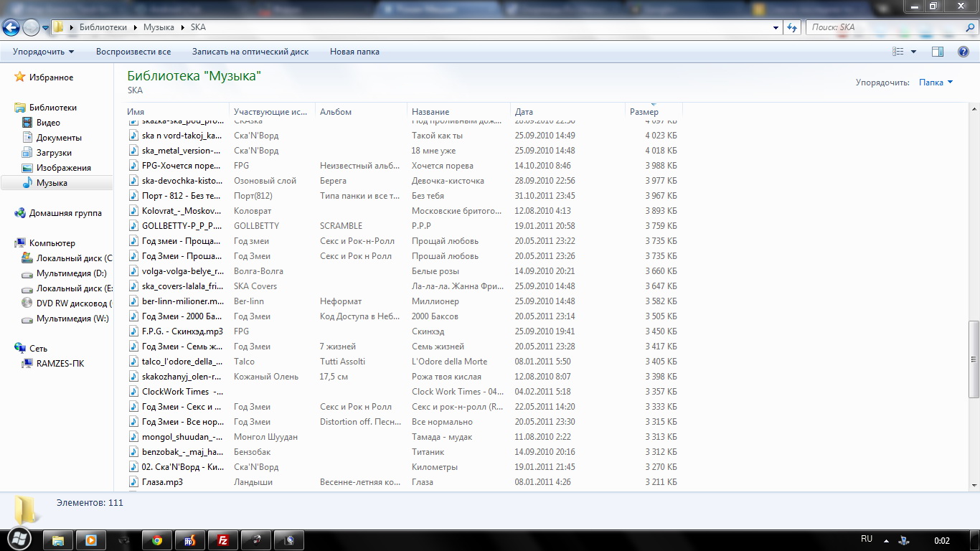Open the address bar history dropdown arrow
980x551 pixels.
[776, 27]
